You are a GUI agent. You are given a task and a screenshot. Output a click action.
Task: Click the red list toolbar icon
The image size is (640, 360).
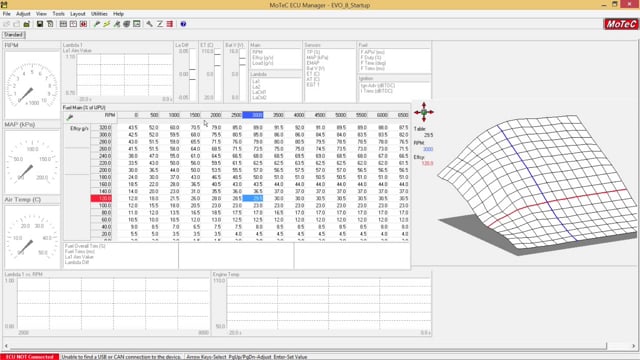click(170, 24)
